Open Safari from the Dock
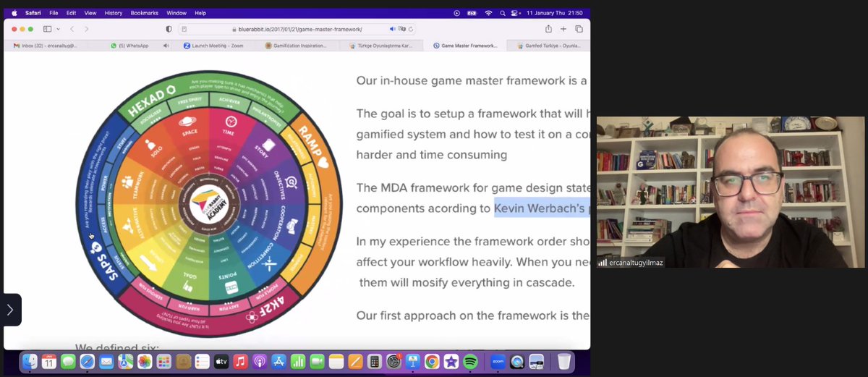The height and width of the screenshot is (377, 868). 88,361
